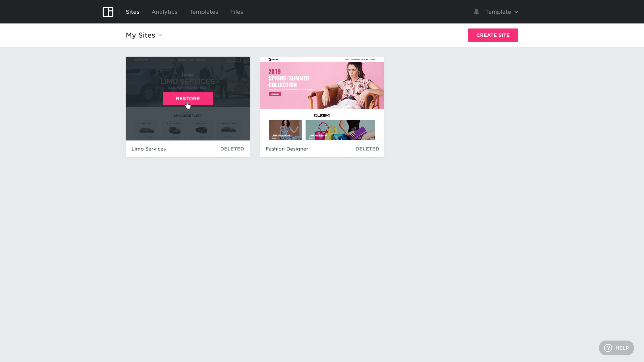Image resolution: width=644 pixels, height=362 pixels.
Task: Open the Fashion Designer site thumbnail
Action: coord(322,98)
